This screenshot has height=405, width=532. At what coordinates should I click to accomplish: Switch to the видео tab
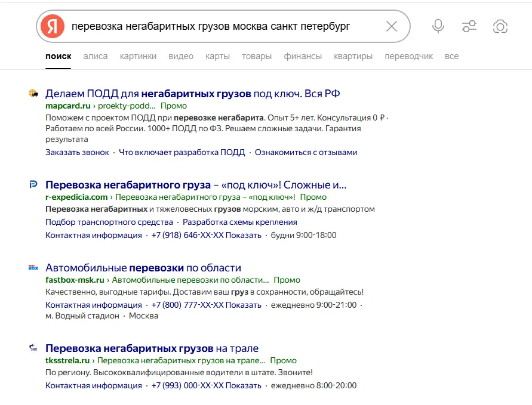(181, 56)
